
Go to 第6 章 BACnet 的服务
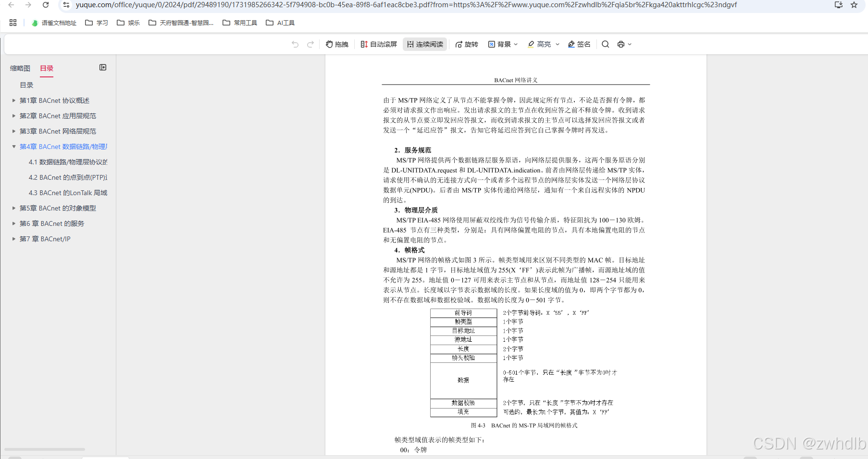[52, 223]
